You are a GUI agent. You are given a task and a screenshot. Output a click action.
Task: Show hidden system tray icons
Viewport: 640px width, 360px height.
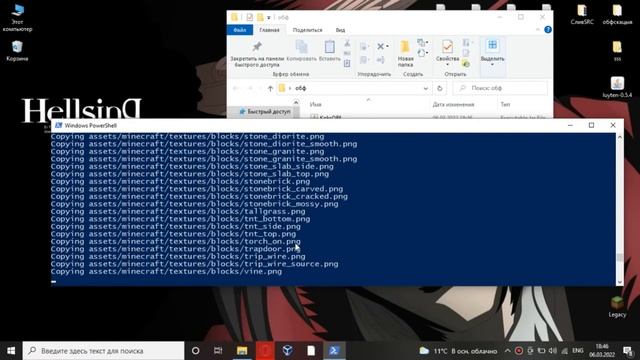point(507,351)
